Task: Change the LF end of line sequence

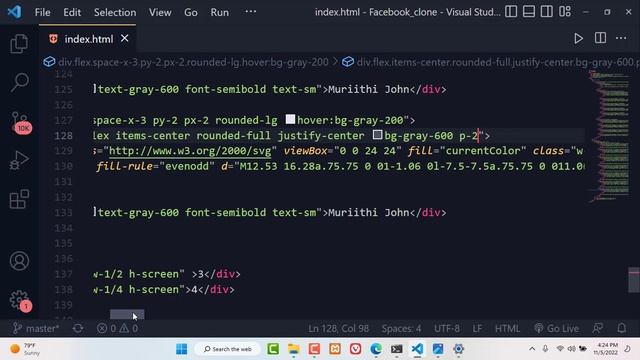Action: 477,328
